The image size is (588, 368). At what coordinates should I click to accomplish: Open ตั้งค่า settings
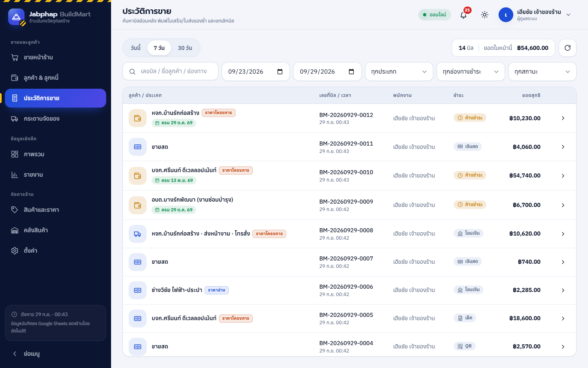56,251
